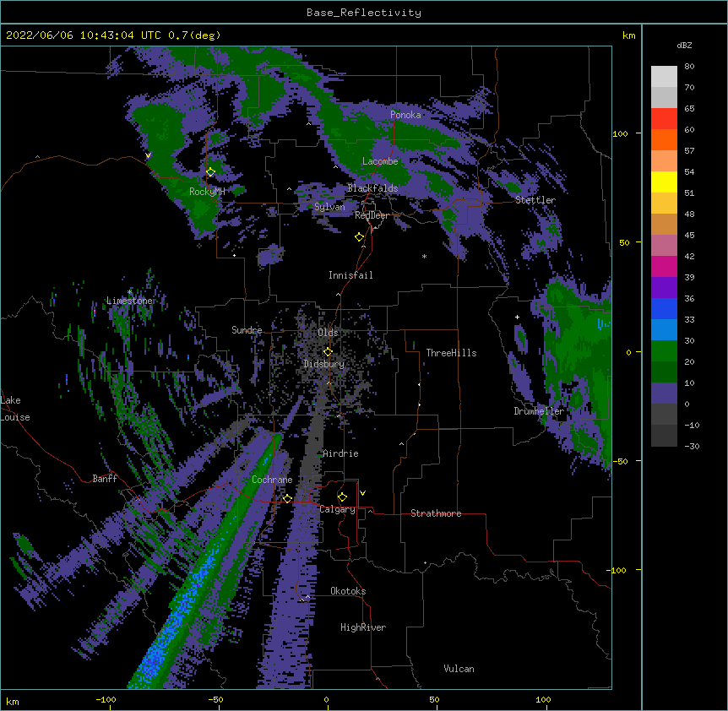Click the Banff label
The height and width of the screenshot is (711, 728).
pyautogui.click(x=105, y=479)
